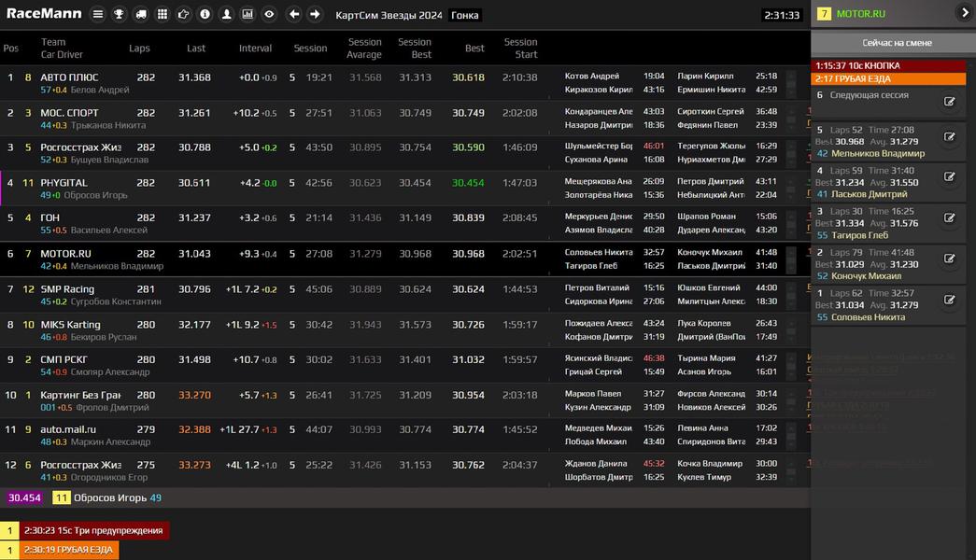This screenshot has width=976, height=560.
Task: Click the trophy icon in the toolbar
Action: pyautogui.click(x=120, y=14)
